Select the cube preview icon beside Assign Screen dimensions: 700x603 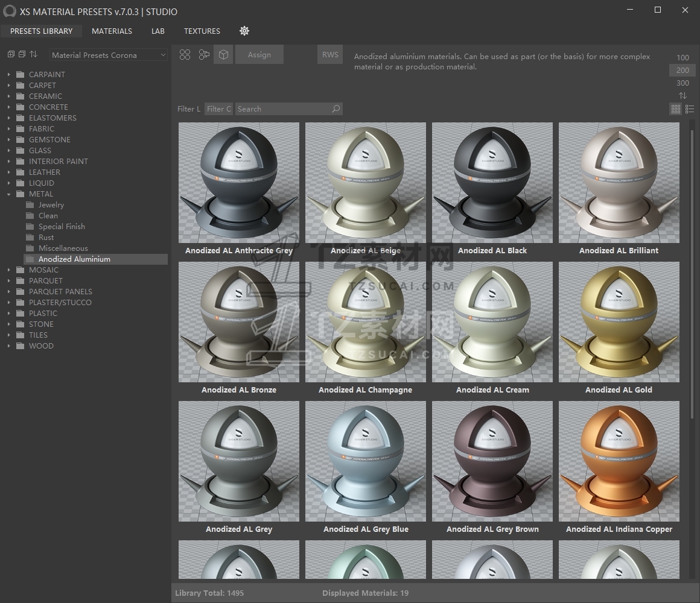point(223,55)
